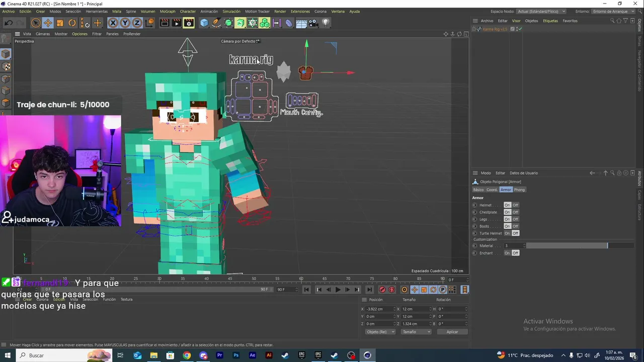The height and width of the screenshot is (362, 644).
Task: Activate the Move tool in top toolbar
Action: pyautogui.click(x=48, y=23)
